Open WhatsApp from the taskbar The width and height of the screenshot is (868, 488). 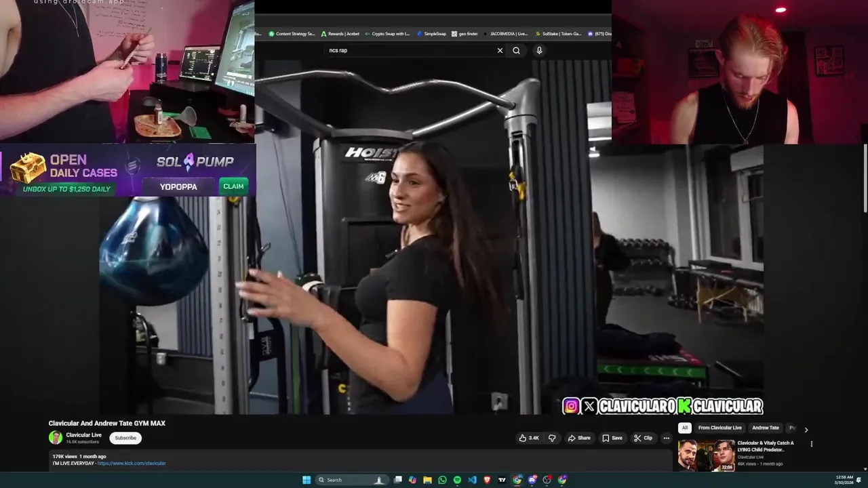coord(442,480)
